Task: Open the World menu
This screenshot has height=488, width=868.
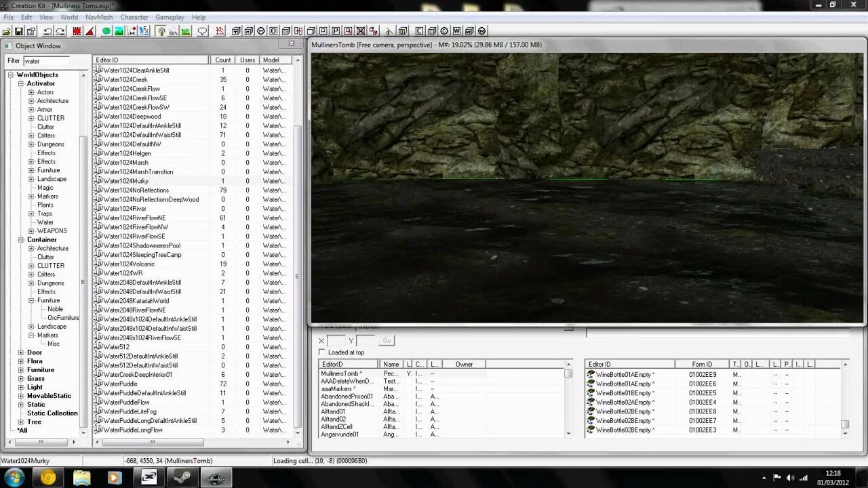Action: pyautogui.click(x=69, y=17)
